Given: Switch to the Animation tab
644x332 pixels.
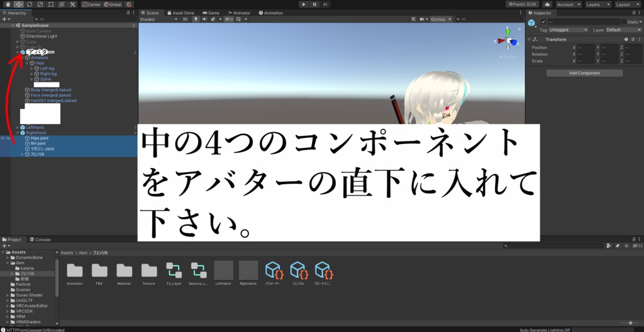Looking at the screenshot, I should click(x=271, y=13).
